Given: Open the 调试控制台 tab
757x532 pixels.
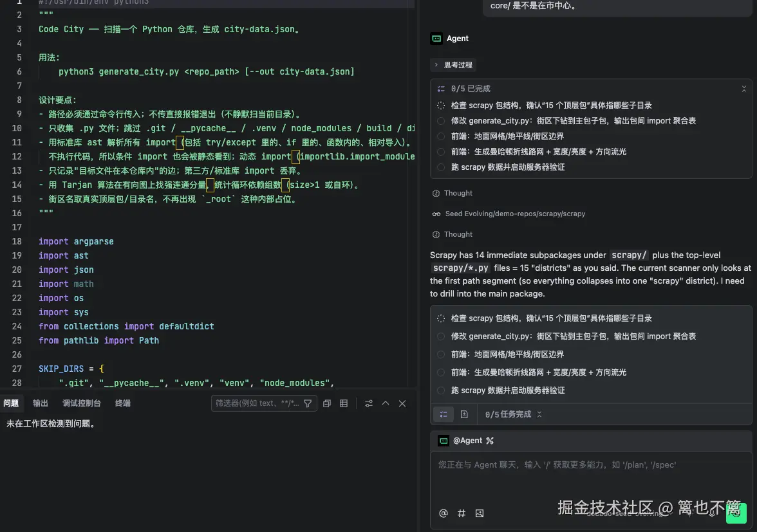Looking at the screenshot, I should click(x=82, y=403).
